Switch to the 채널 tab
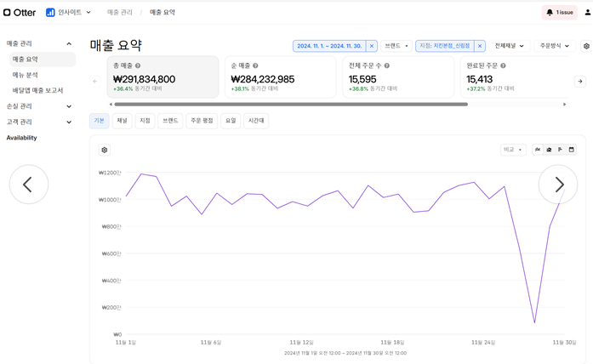The width and height of the screenshot is (593, 364). tap(123, 121)
